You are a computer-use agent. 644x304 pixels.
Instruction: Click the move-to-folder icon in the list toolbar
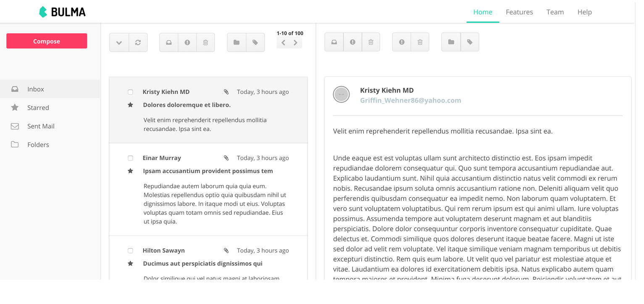click(237, 42)
